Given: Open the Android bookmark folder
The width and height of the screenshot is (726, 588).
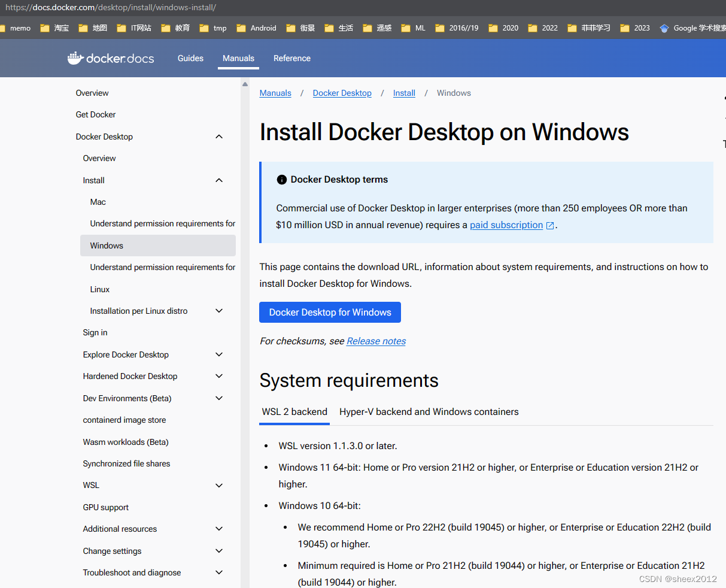Looking at the screenshot, I should pyautogui.click(x=256, y=28).
